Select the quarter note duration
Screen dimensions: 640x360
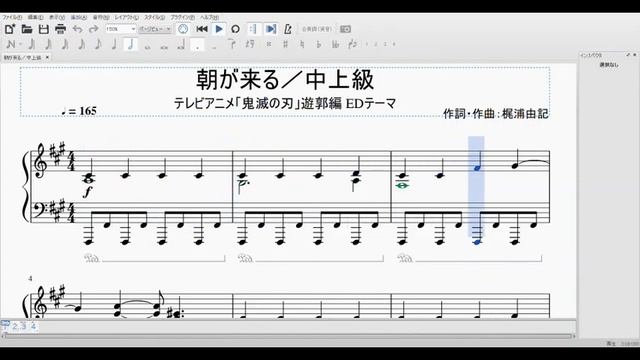(114, 44)
